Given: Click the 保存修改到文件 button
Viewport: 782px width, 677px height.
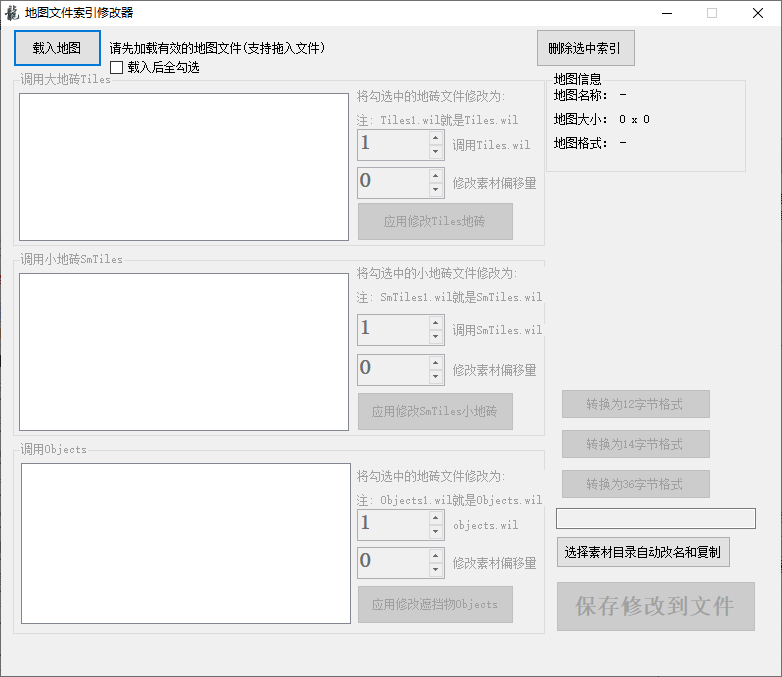Looking at the screenshot, I should [x=655, y=606].
